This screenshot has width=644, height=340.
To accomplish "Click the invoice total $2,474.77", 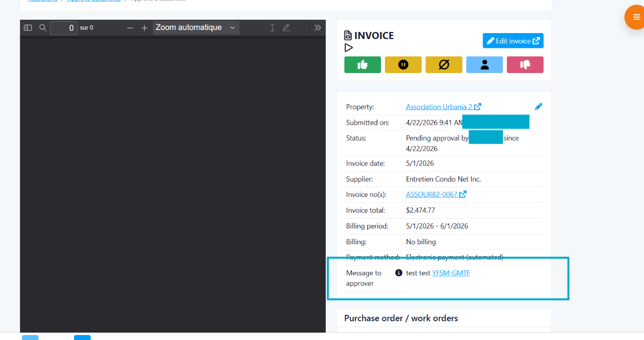I will tap(420, 210).
